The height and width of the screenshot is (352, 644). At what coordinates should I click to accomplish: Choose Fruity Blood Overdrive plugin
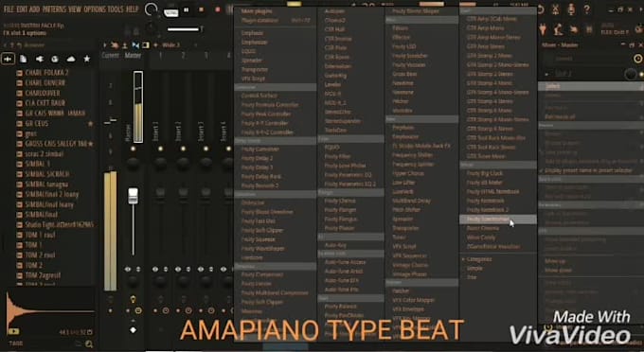tap(267, 212)
